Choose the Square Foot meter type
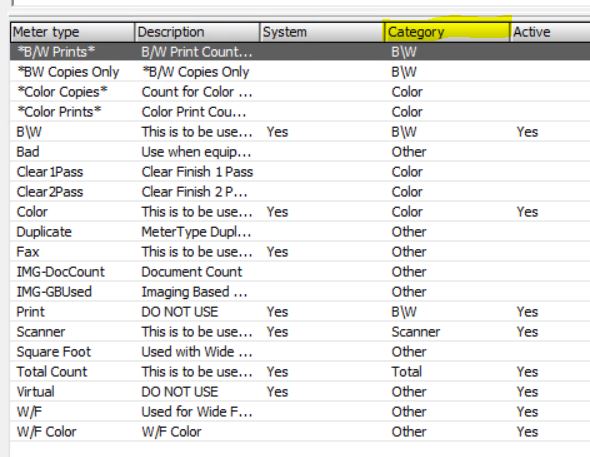 point(300,352)
